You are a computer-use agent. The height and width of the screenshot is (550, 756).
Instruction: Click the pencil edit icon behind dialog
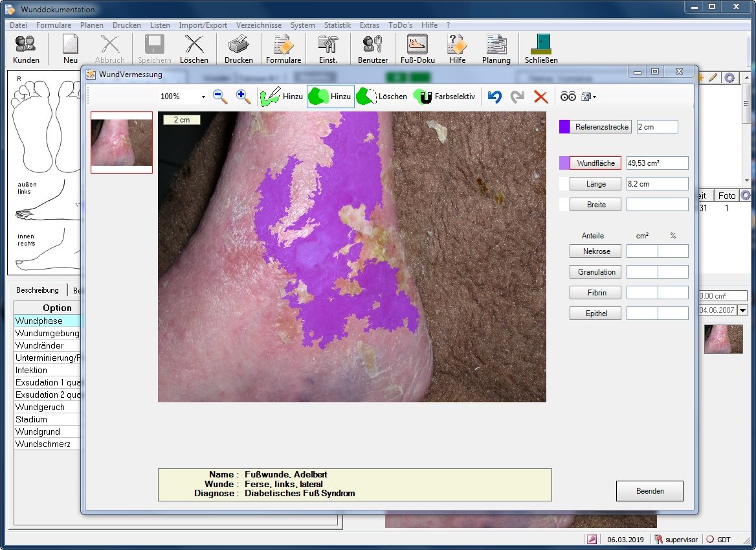[713, 78]
